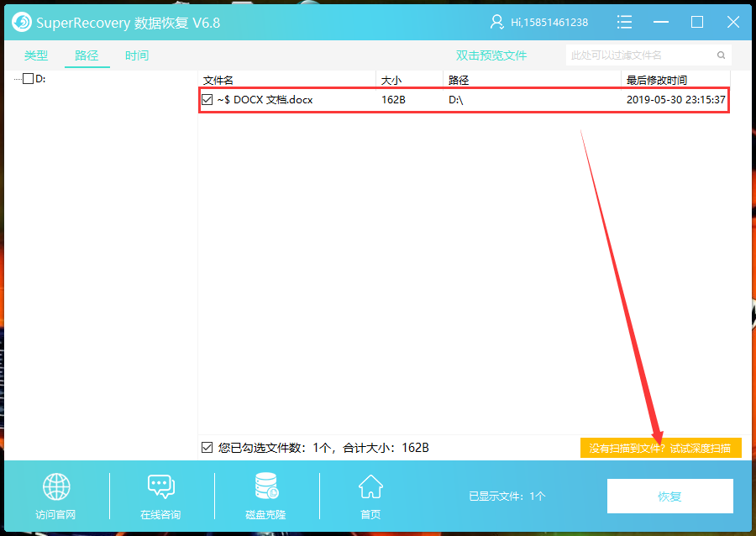Tick the D: drive checkbox

29,79
